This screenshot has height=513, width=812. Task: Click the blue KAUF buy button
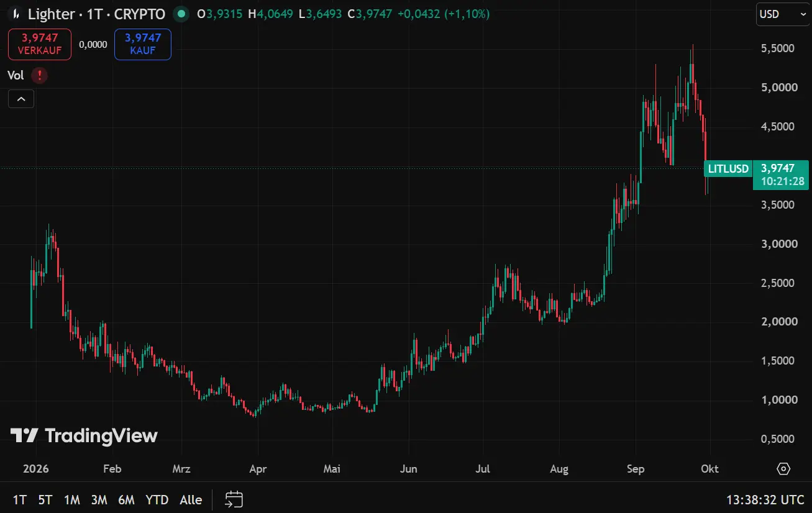[x=143, y=44]
